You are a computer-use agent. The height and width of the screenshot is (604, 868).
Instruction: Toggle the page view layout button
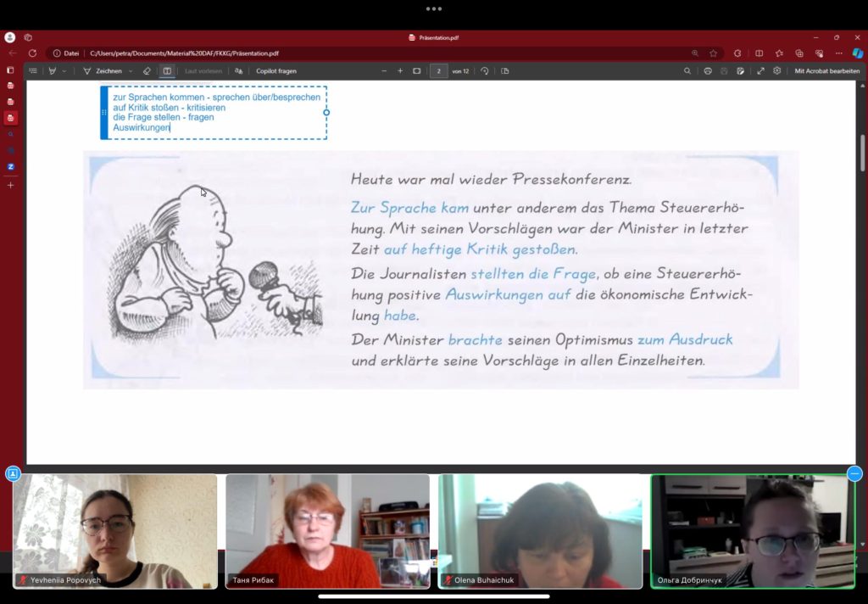click(x=505, y=71)
